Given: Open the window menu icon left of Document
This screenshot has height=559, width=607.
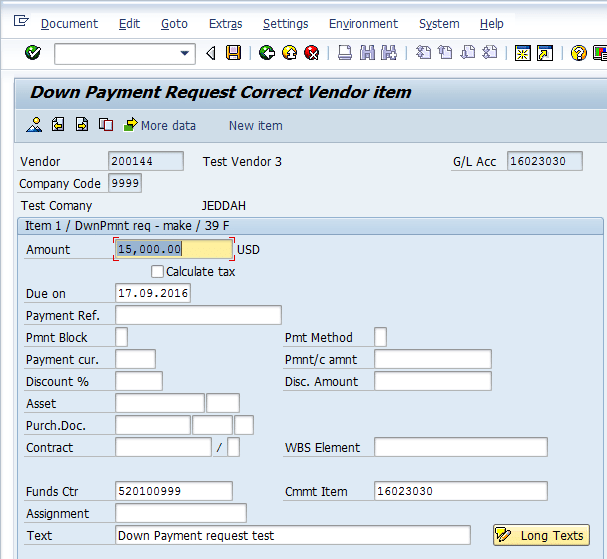Looking at the screenshot, I should pyautogui.click(x=21, y=21).
